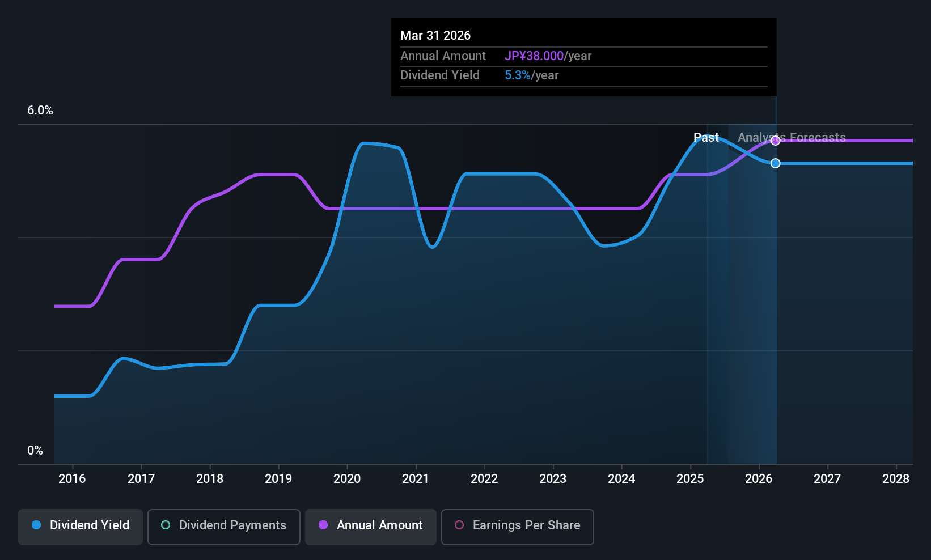The height and width of the screenshot is (560, 931).
Task: Click the Mar 31 2026 tooltip date
Action: (435, 35)
